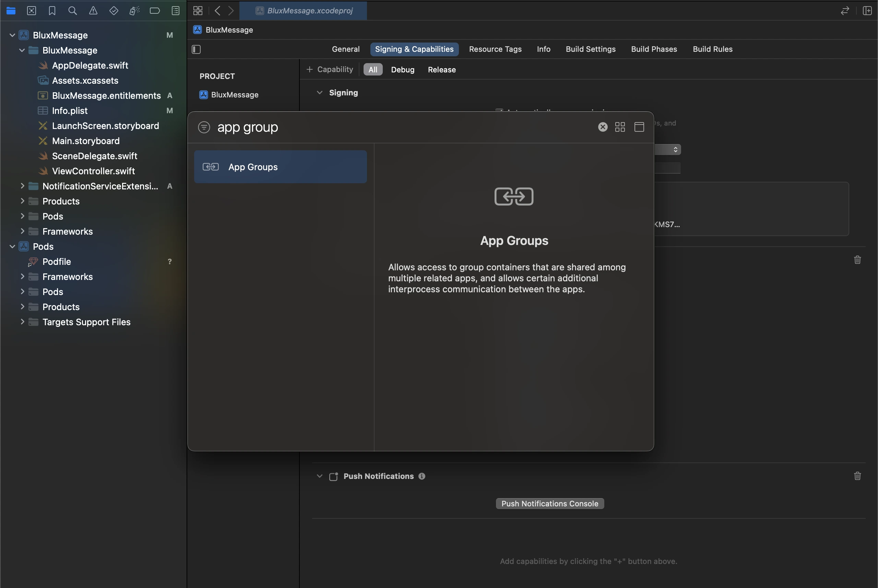Image resolution: width=878 pixels, height=588 pixels.
Task: Open Assets.xcassets catalog
Action: pos(85,80)
